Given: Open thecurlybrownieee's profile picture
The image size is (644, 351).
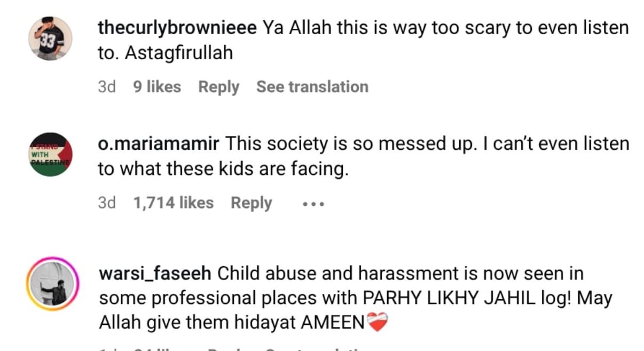Looking at the screenshot, I should [50, 38].
